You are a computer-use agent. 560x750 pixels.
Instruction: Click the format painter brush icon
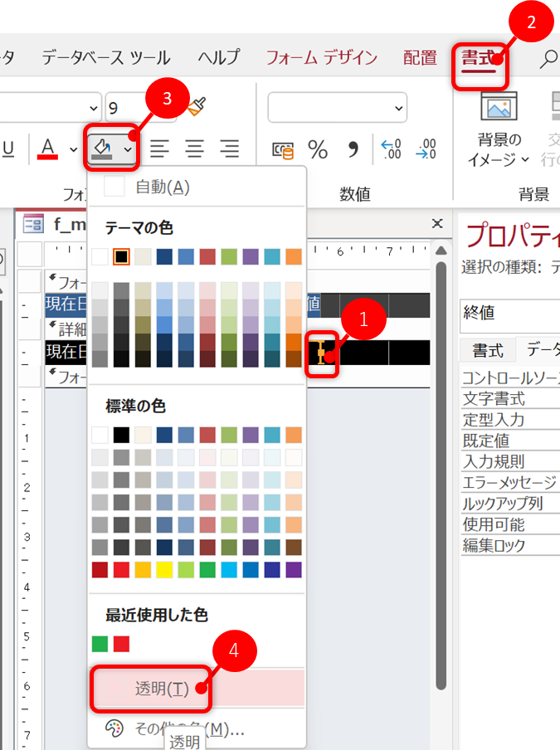197,107
